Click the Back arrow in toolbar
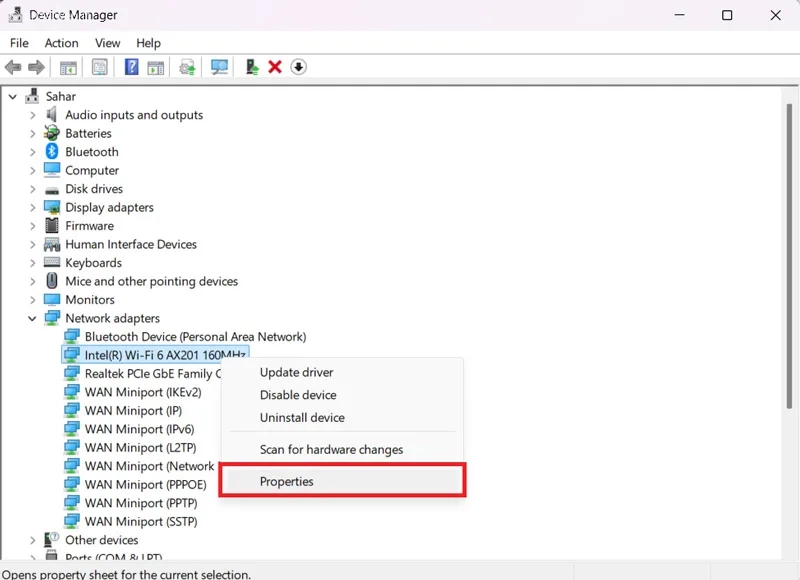This screenshot has width=800, height=580. tap(13, 67)
